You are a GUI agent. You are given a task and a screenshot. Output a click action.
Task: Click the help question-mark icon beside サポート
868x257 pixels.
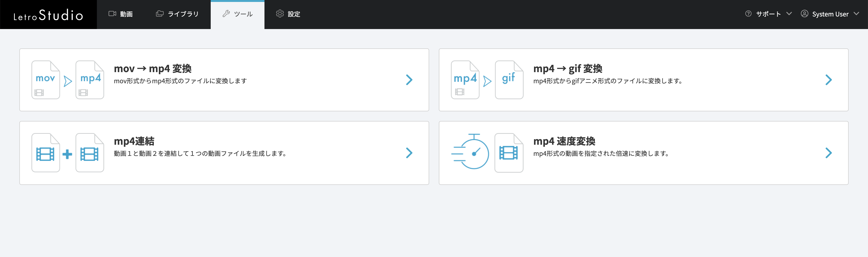pyautogui.click(x=748, y=14)
